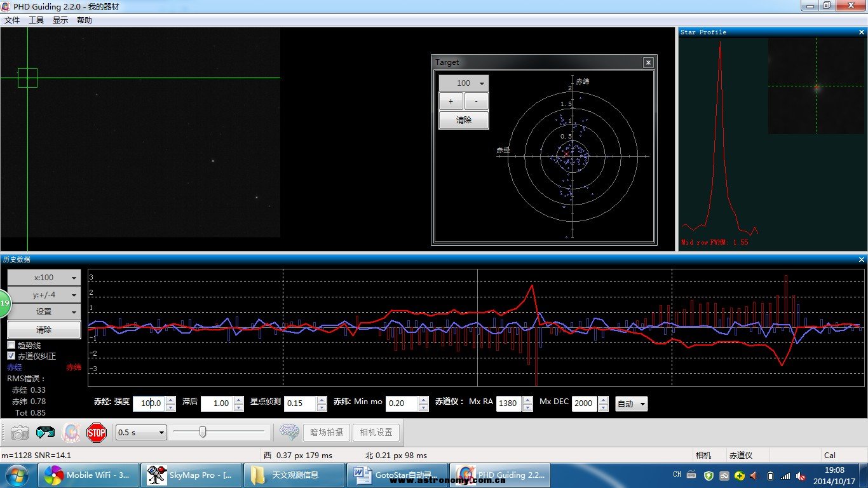Screen dimensions: 868x488
Task: Open the y:+/-4 range dropdown
Action: tap(44, 295)
